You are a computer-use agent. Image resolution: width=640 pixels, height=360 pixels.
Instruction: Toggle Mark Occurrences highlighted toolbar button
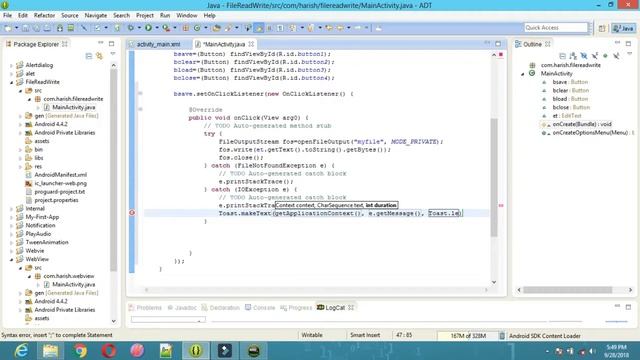[259, 28]
